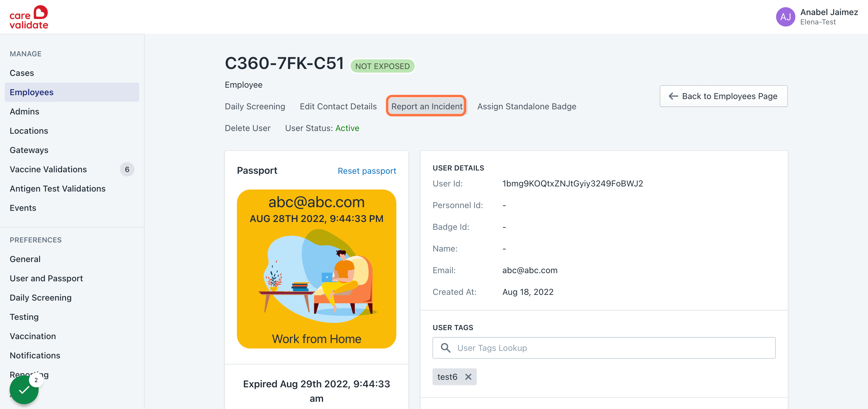Image resolution: width=868 pixels, height=409 pixels.
Task: Click Edit Contact Details
Action: [338, 106]
